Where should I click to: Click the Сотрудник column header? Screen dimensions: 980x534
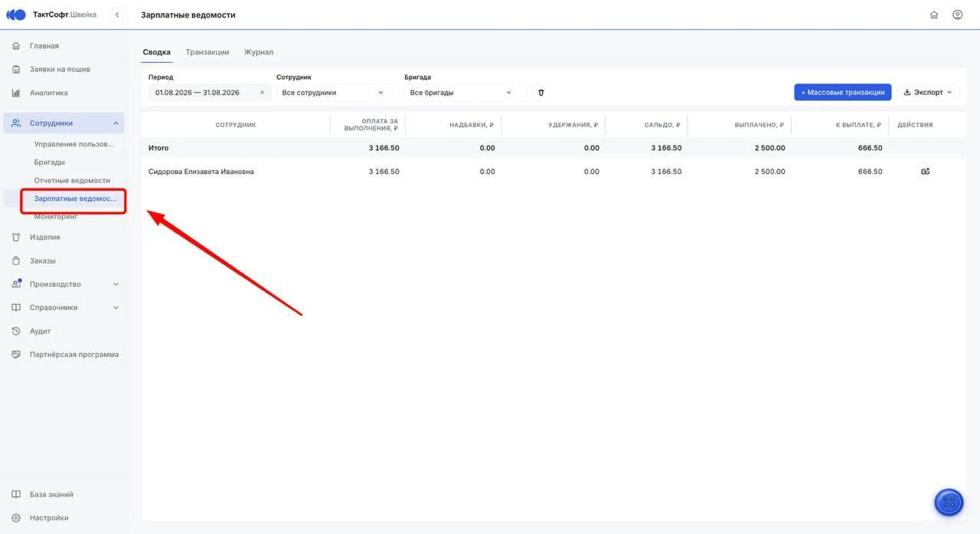click(236, 125)
